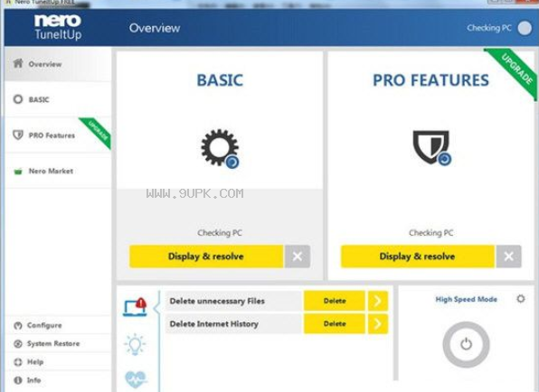Click the Nero Market basket icon
Screen dimensions: 539x392
(18, 171)
